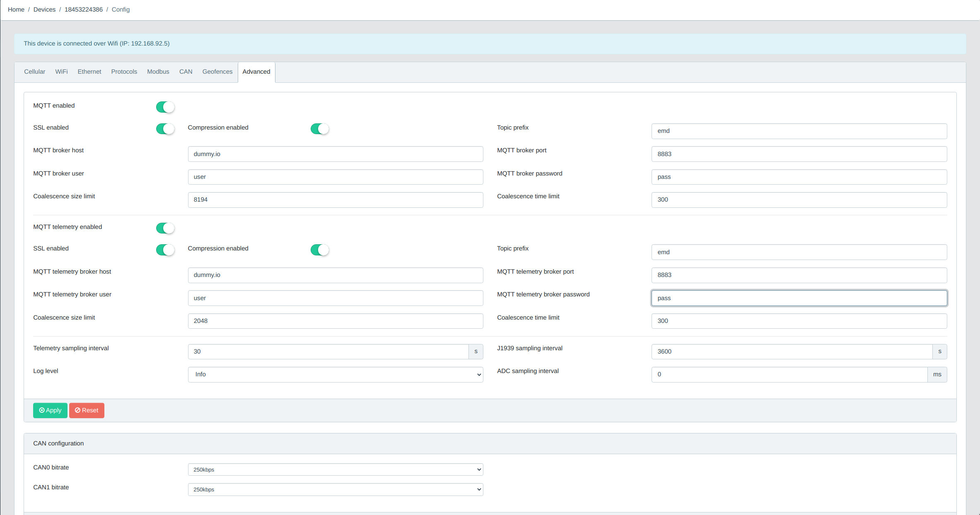Click the Apply button
Screen dimensions: 980x515
coord(50,410)
